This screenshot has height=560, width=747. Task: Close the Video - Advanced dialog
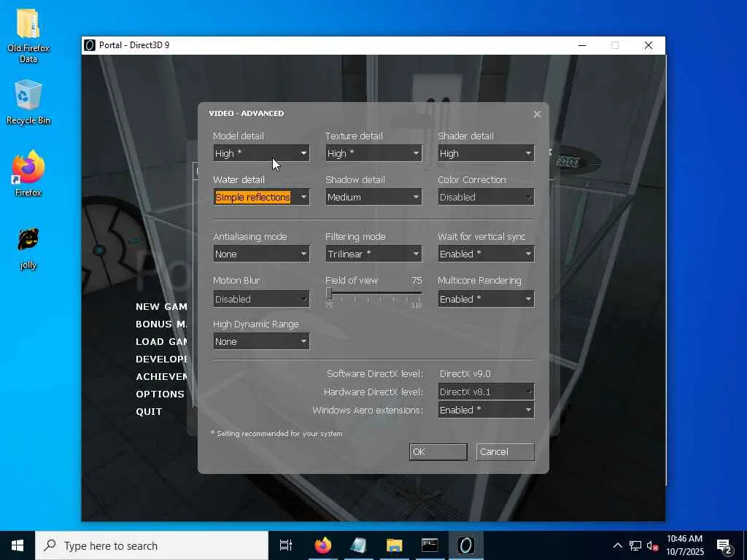537,114
